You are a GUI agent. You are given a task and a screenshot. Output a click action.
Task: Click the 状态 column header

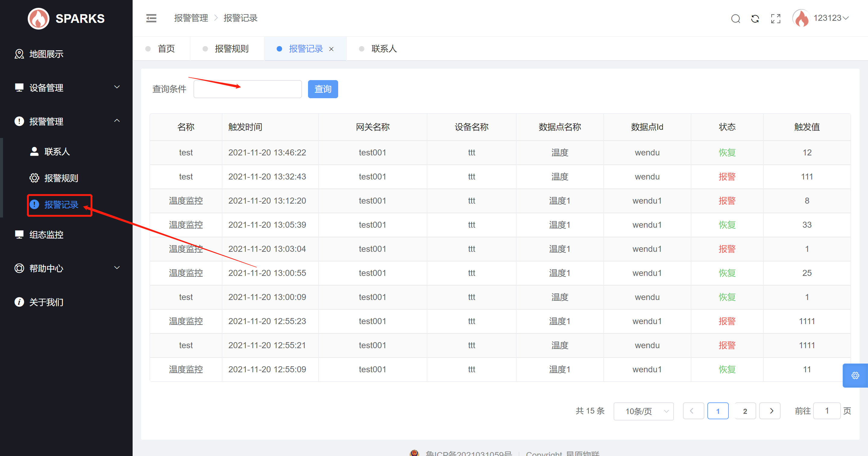tap(727, 127)
